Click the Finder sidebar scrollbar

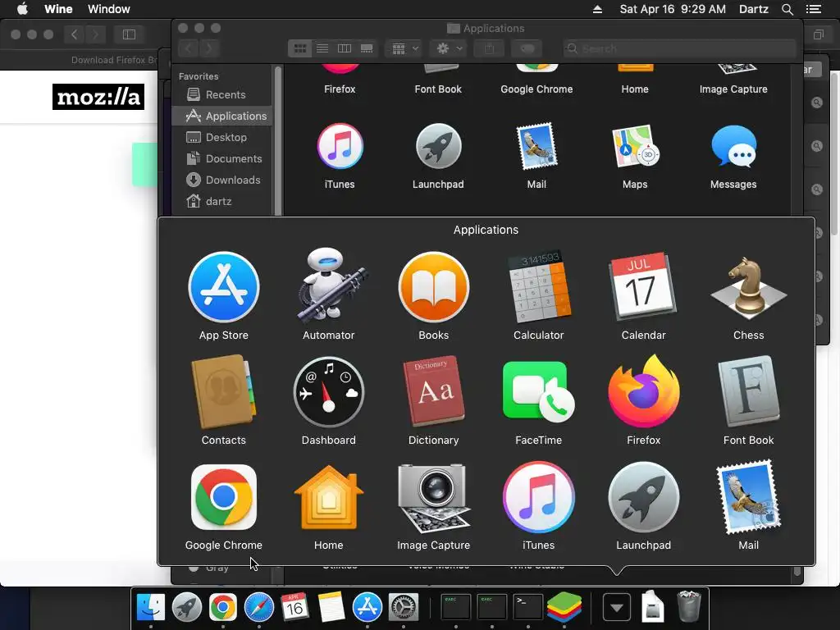point(278,140)
